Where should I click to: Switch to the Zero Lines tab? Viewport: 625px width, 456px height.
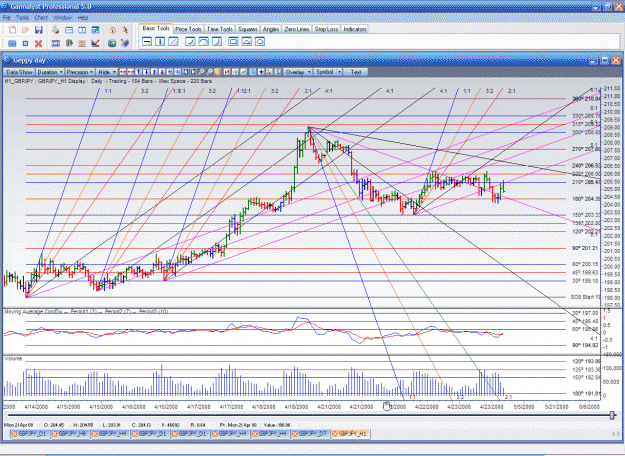[297, 29]
